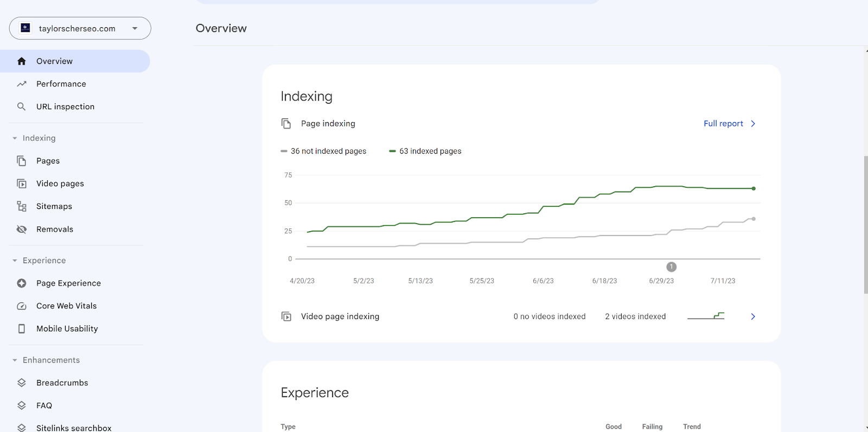
Task: Click the URL inspection magnifier icon
Action: click(22, 107)
